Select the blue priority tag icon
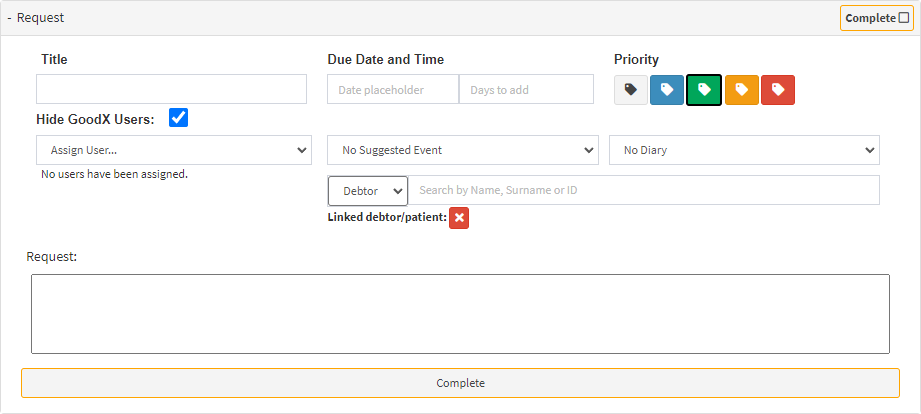This screenshot has height=414, width=921. [667, 90]
